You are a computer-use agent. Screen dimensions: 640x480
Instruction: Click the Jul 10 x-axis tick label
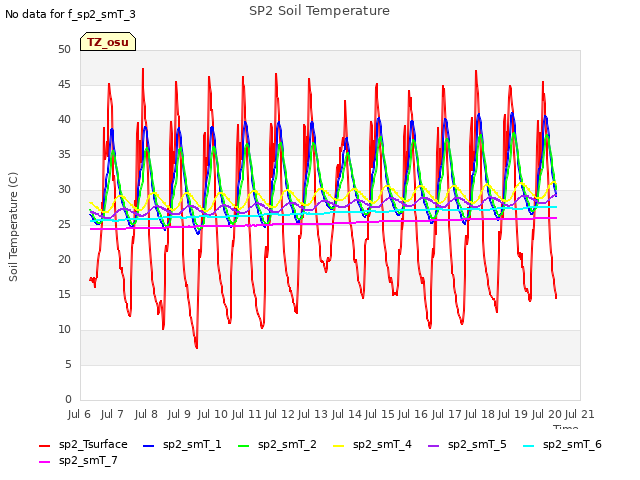(213, 414)
